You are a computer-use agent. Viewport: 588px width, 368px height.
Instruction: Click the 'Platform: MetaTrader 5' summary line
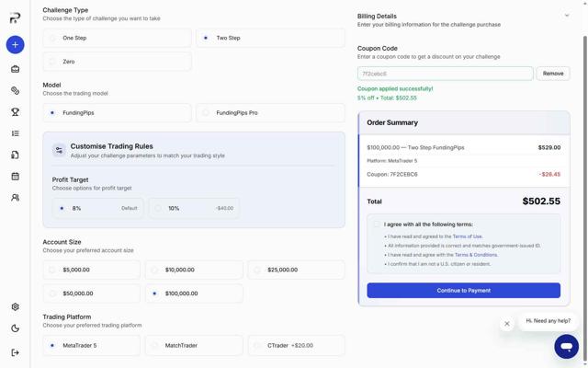pyautogui.click(x=392, y=161)
